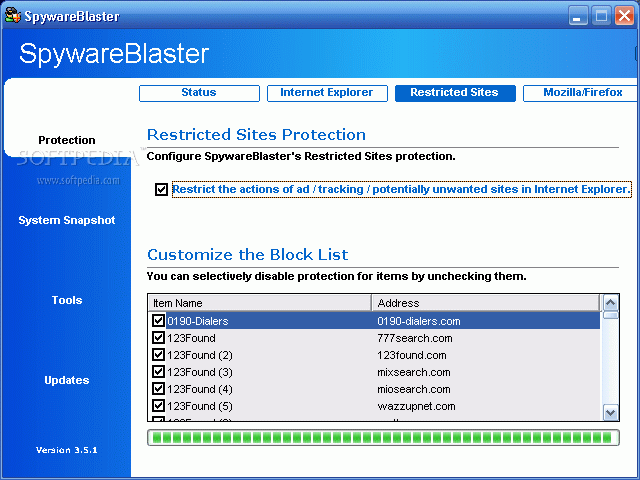Uncheck the 0190-Dialers item checkbox

click(x=158, y=320)
